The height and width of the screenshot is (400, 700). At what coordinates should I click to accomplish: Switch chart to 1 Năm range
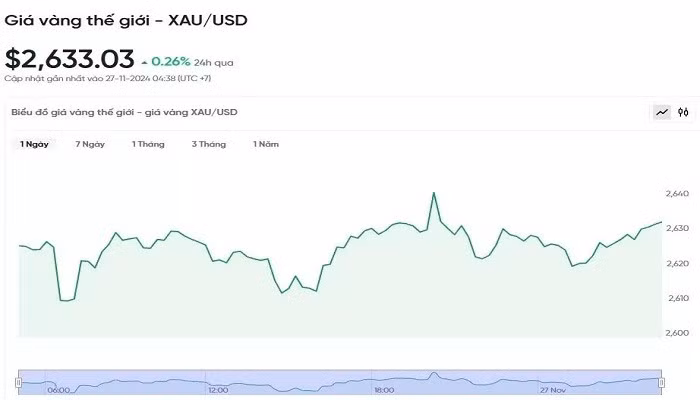266,144
